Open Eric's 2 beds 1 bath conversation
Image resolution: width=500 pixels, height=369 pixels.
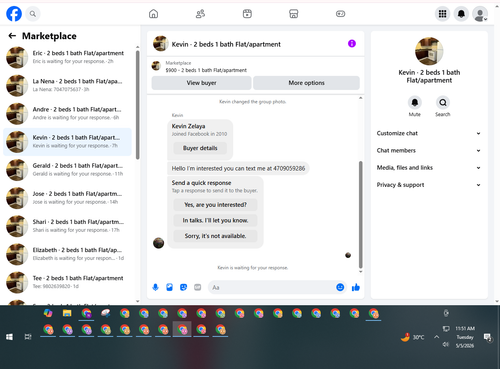67,57
